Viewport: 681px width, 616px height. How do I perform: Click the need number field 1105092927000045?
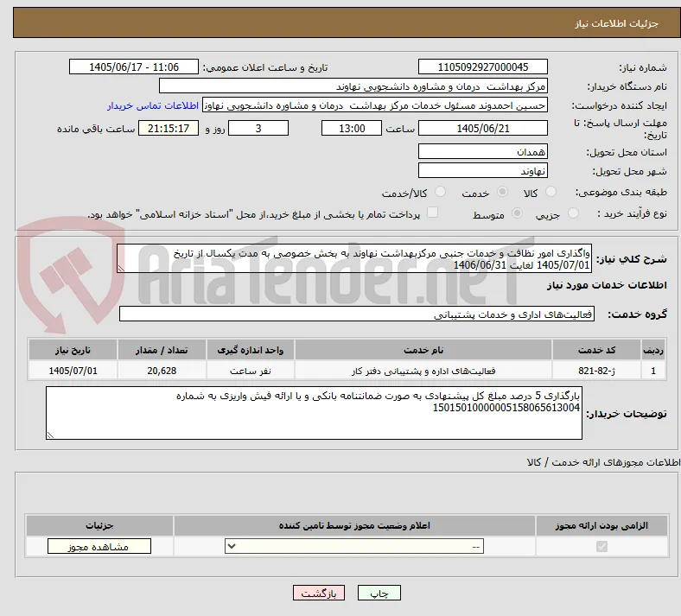click(x=482, y=67)
